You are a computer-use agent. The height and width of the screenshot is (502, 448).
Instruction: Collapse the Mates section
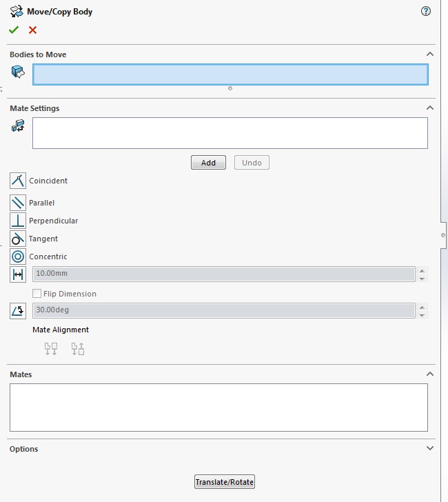point(430,374)
